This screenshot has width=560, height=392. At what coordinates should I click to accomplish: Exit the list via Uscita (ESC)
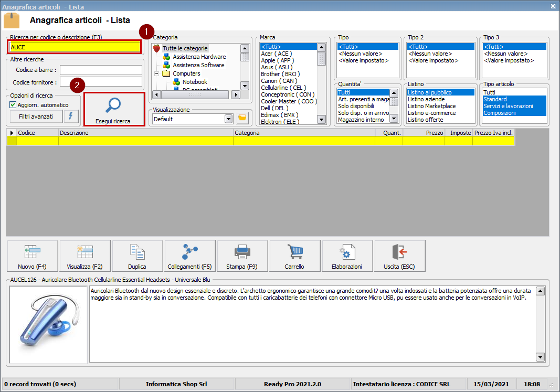point(399,256)
